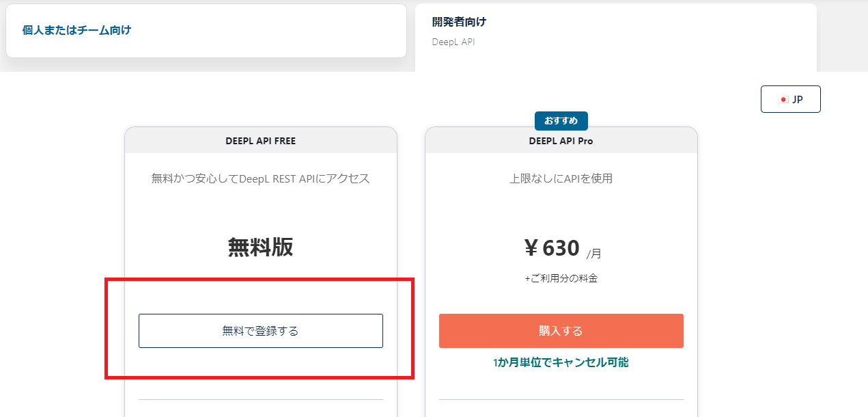Click the 上限なしにAPIを使用 description
Image resolution: width=868 pixels, height=417 pixels.
561,179
